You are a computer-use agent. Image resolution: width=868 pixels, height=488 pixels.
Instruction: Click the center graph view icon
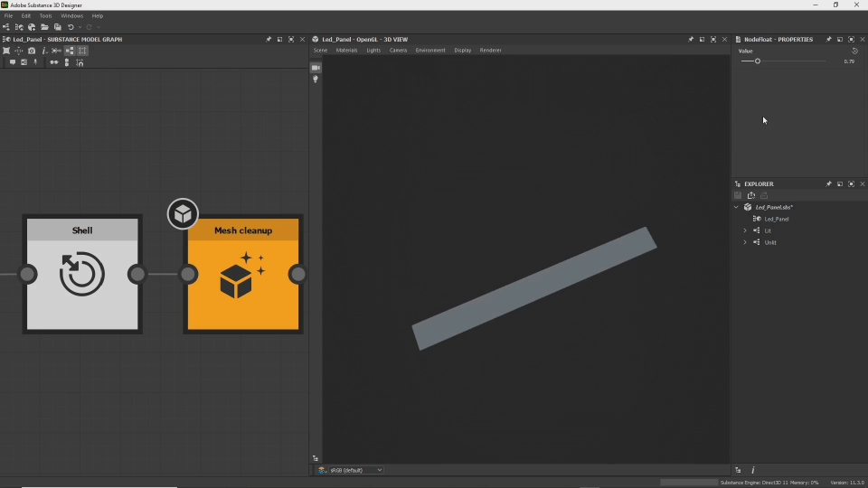coord(19,51)
